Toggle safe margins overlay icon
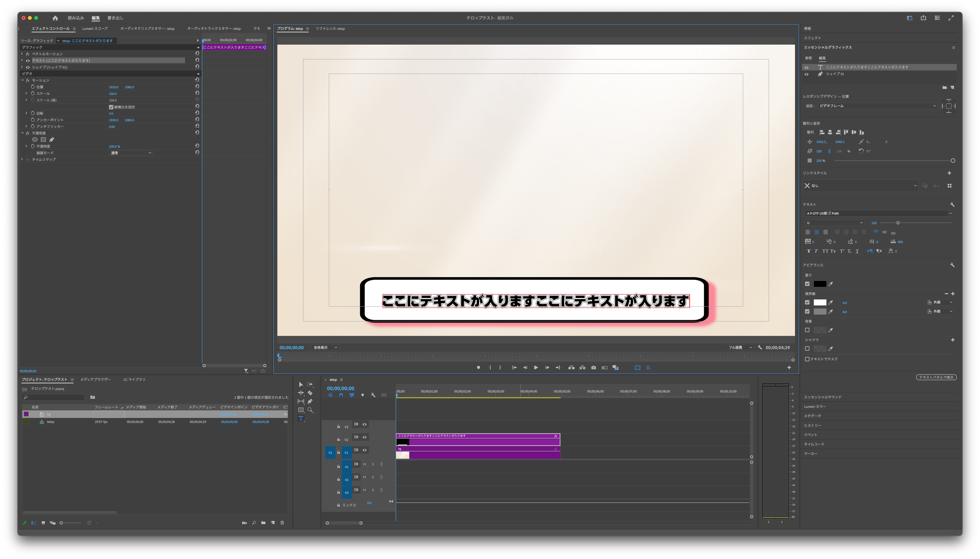Viewport: 980px width, 559px height. point(637,368)
